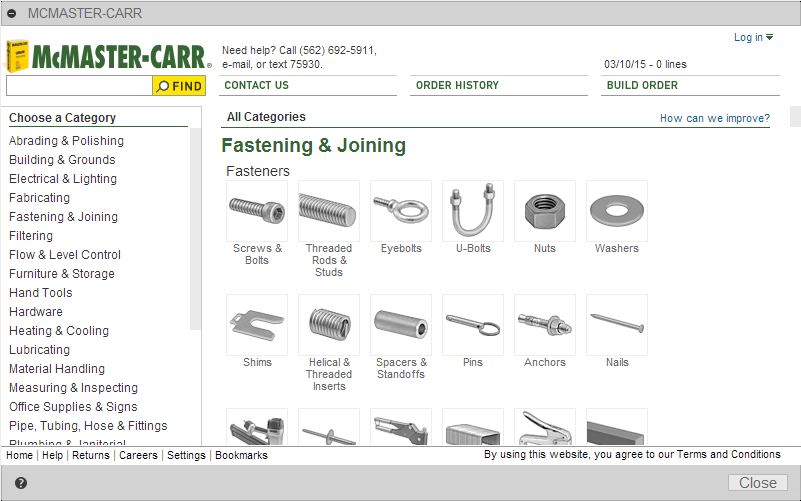This screenshot has height=501, width=801.
Task: Open Bookmarks from the footer
Action: pyautogui.click(x=241, y=455)
